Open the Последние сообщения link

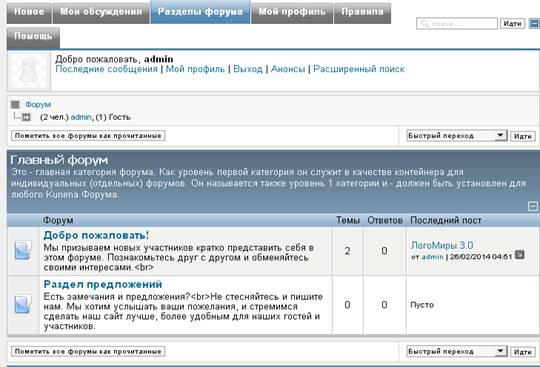pos(106,69)
